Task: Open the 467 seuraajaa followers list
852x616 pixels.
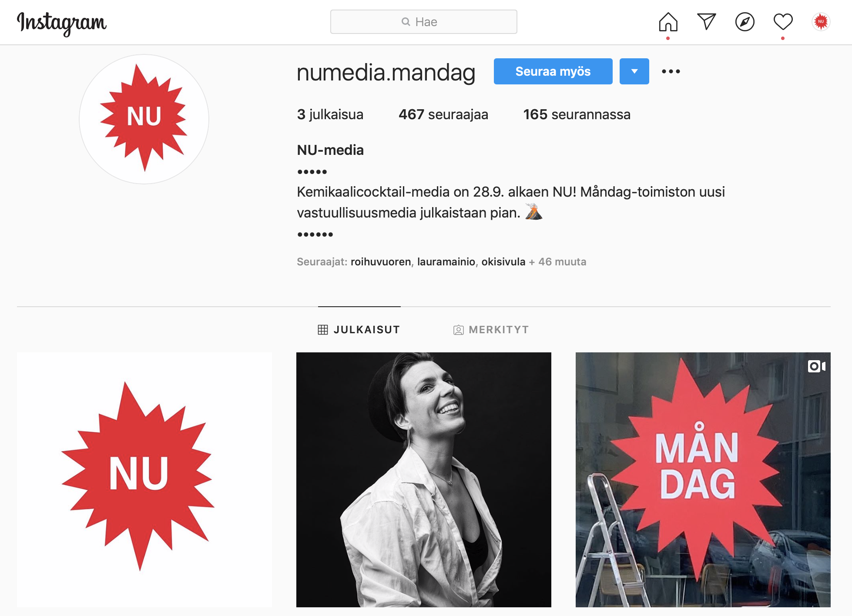Action: [443, 114]
